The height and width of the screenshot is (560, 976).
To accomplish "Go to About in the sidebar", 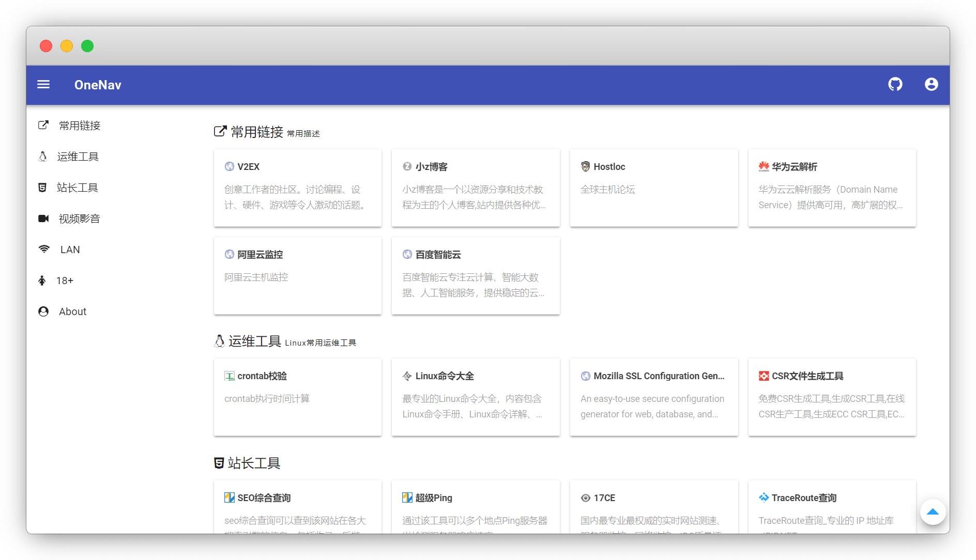I will [x=72, y=312].
